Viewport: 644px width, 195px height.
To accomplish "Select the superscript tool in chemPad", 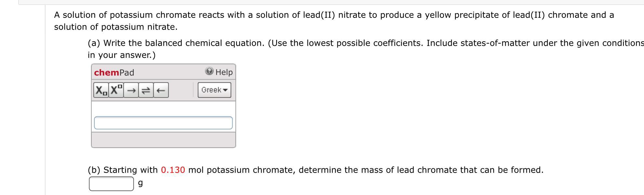I will click(116, 90).
